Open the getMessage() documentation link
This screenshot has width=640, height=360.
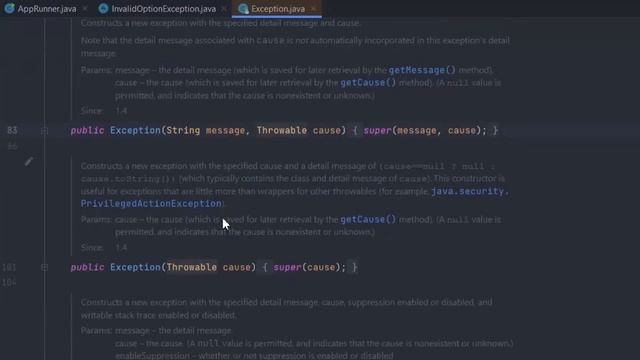(x=422, y=70)
